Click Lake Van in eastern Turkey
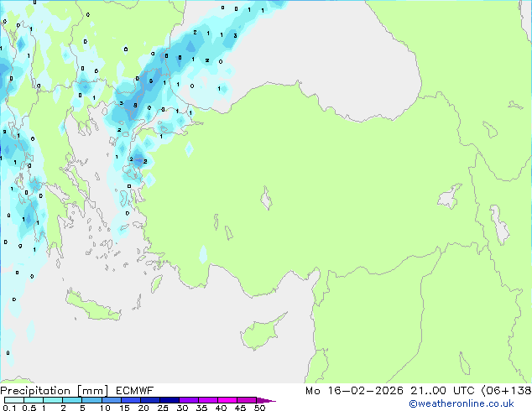This screenshot has height=411, width=532. click(x=451, y=198)
